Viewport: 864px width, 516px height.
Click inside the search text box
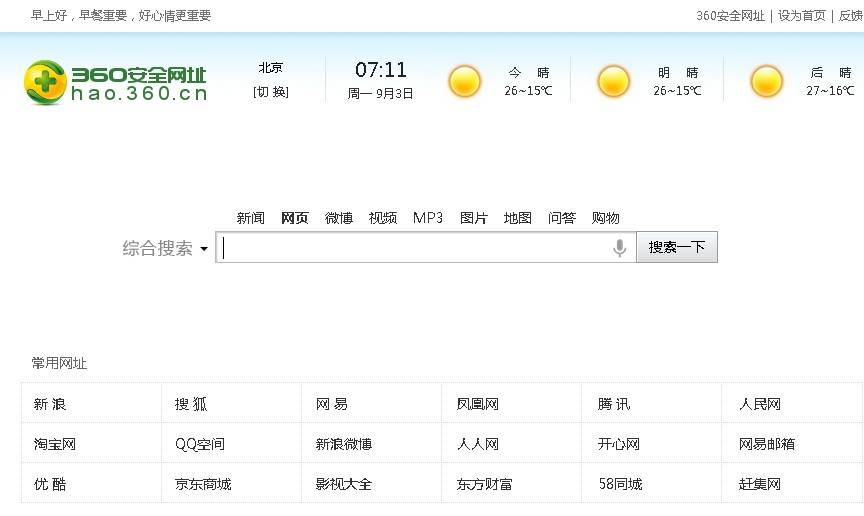click(415, 248)
